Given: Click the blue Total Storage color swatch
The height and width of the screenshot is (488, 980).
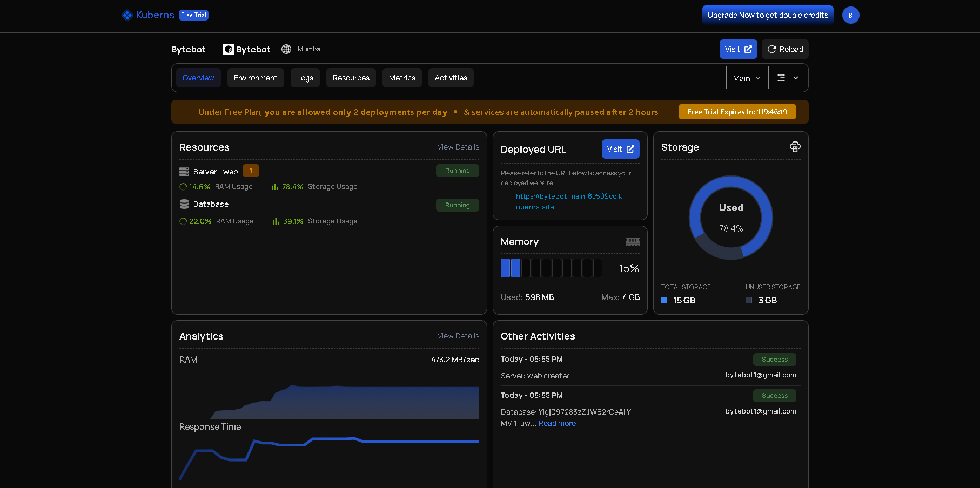Looking at the screenshot, I should (664, 300).
